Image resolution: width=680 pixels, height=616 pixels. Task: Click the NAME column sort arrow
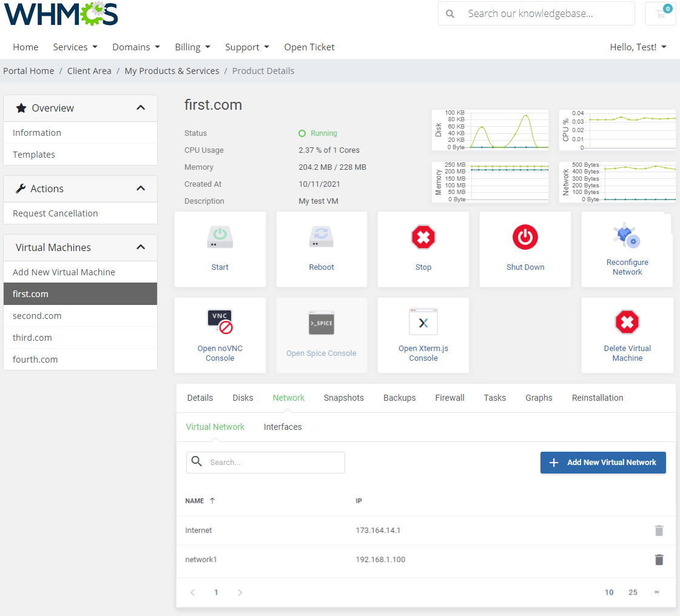[x=212, y=501]
